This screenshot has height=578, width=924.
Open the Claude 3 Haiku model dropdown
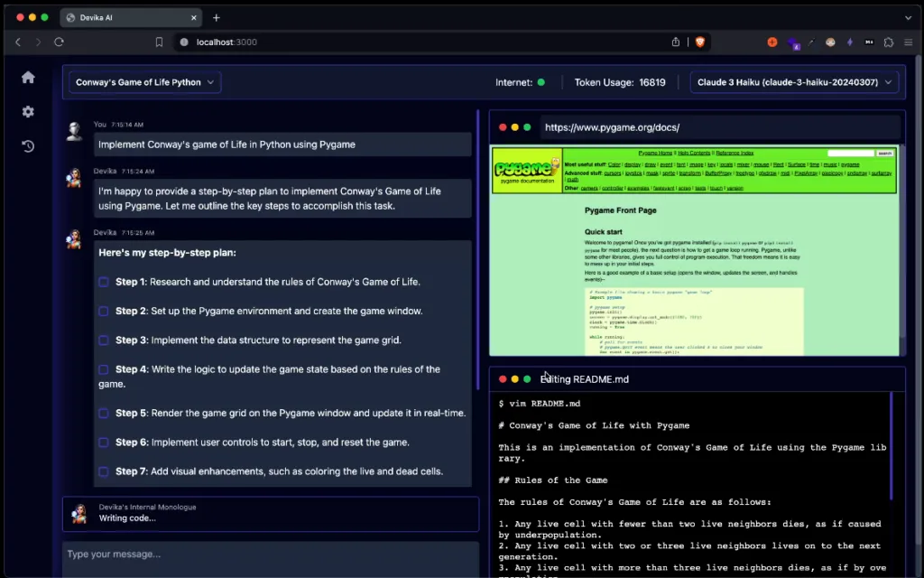point(794,82)
